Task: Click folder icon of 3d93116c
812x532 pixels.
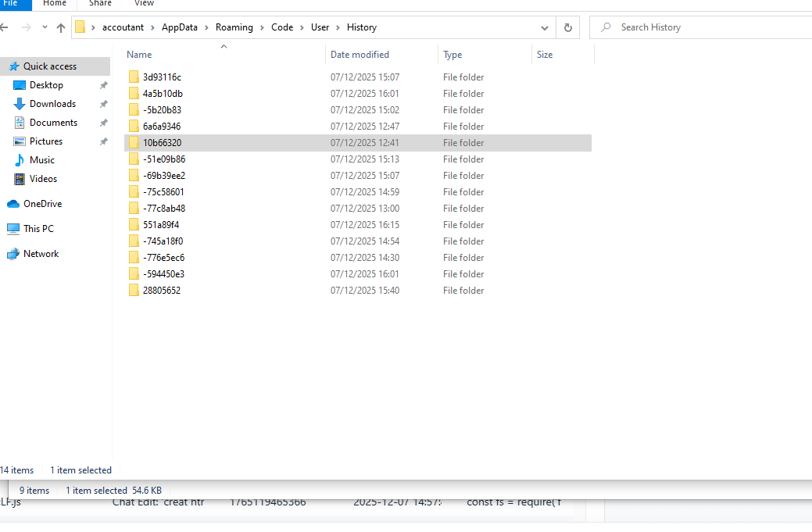Action: tap(134, 77)
